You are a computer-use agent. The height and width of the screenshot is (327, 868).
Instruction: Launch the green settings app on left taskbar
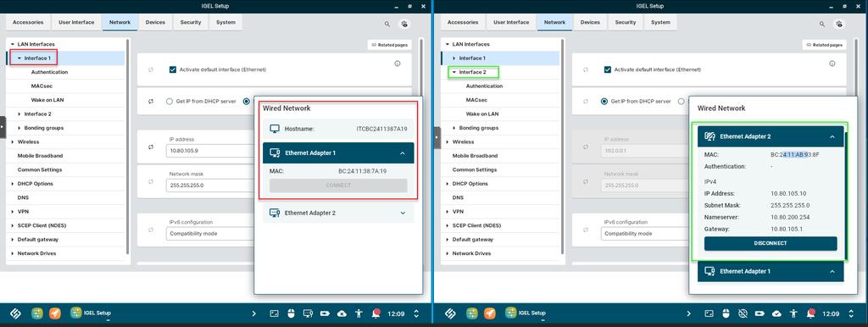[37, 313]
